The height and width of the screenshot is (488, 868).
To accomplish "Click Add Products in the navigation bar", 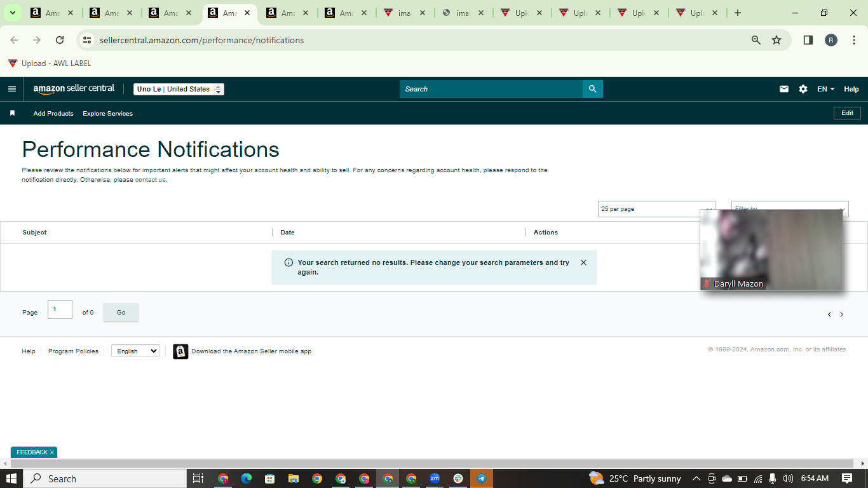I will coord(53,113).
